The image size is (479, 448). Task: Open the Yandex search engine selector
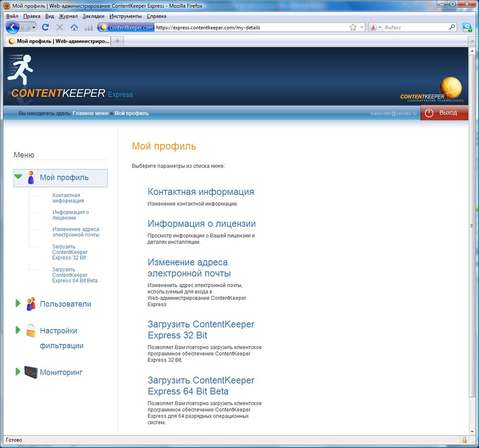point(376,28)
